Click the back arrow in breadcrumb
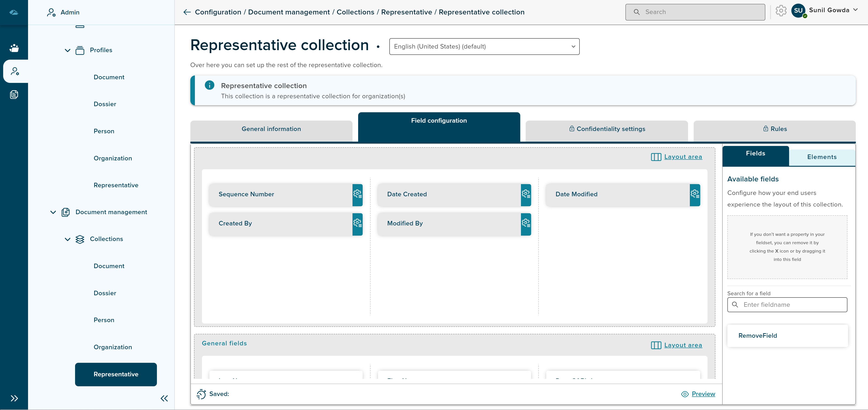Image resolution: width=868 pixels, height=410 pixels. click(187, 12)
